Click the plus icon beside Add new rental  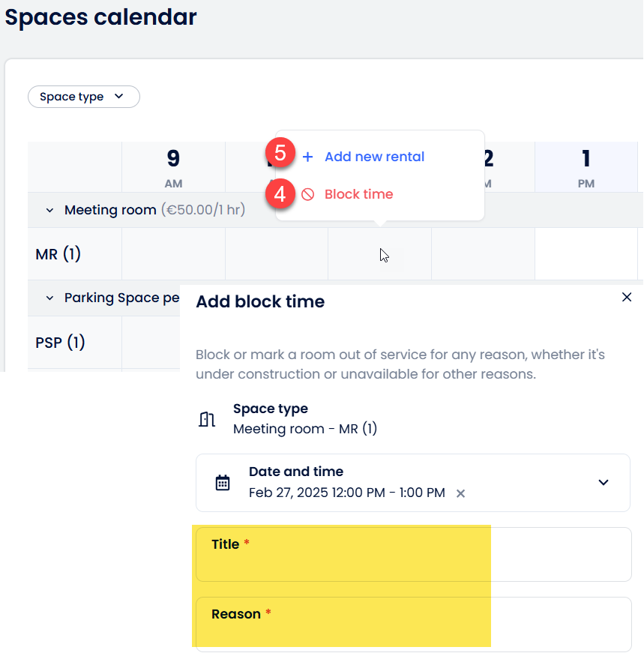point(307,157)
